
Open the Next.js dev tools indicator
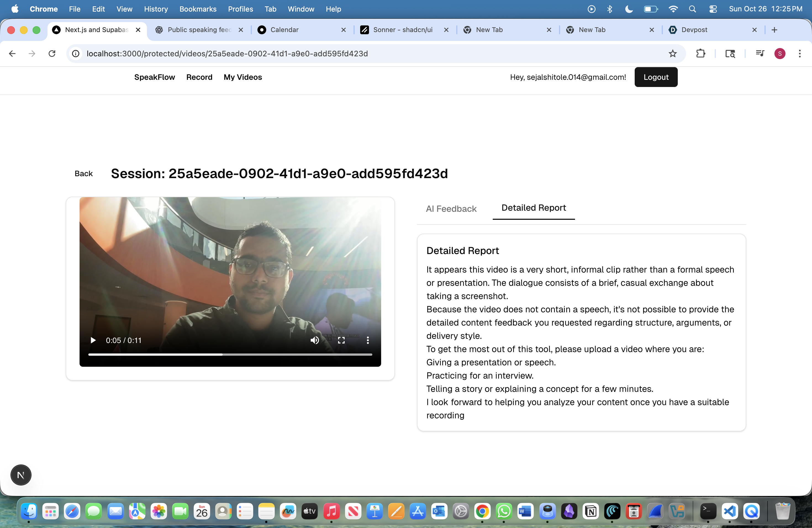(x=21, y=475)
